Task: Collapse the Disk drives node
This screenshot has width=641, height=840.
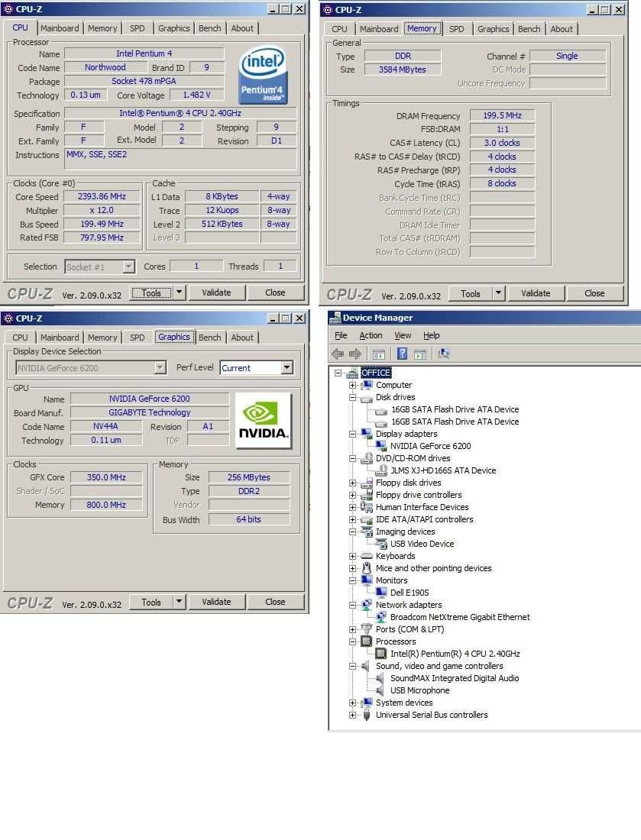Action: click(x=352, y=398)
